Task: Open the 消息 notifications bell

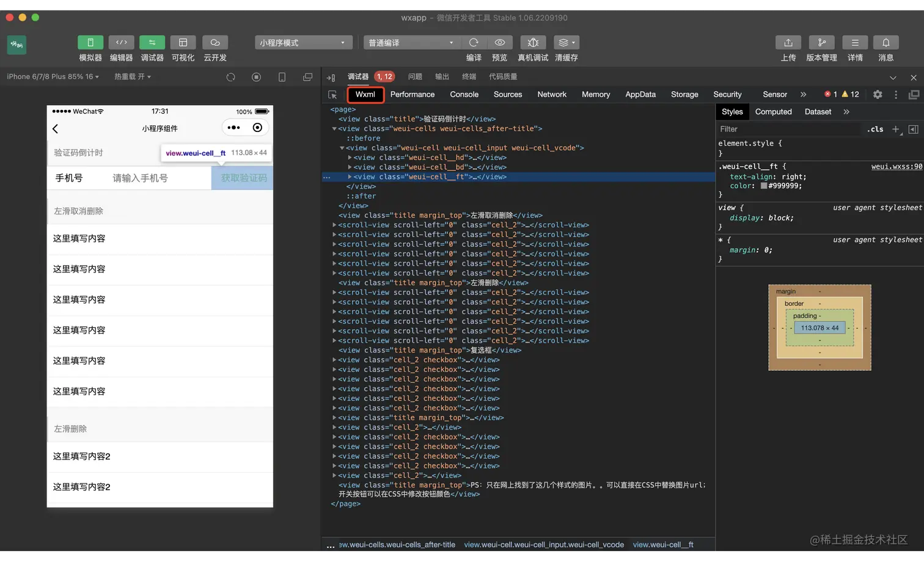Action: click(x=886, y=42)
